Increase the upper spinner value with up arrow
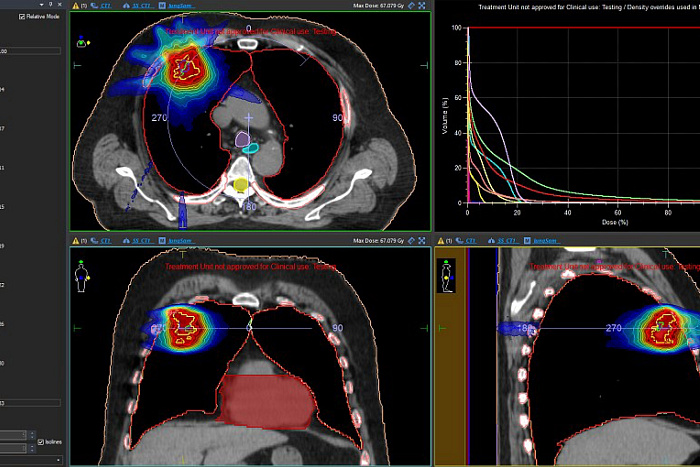Image resolution: width=700 pixels, height=467 pixels. (x=32, y=433)
